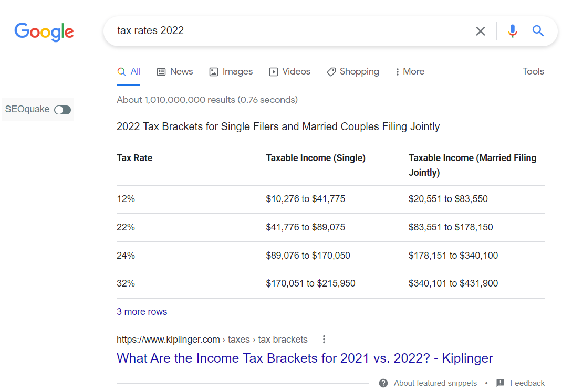Open the Tools menu
This screenshot has height=392, width=562.
(533, 71)
